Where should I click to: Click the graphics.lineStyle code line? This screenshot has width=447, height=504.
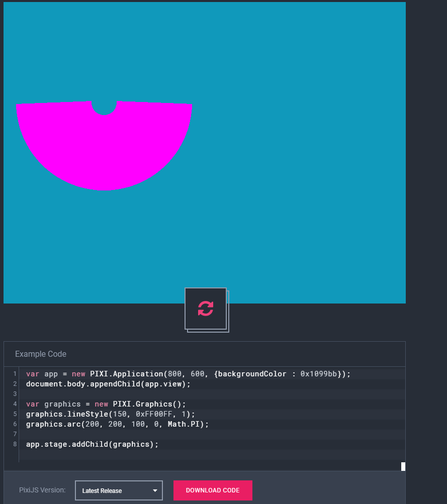click(x=110, y=414)
